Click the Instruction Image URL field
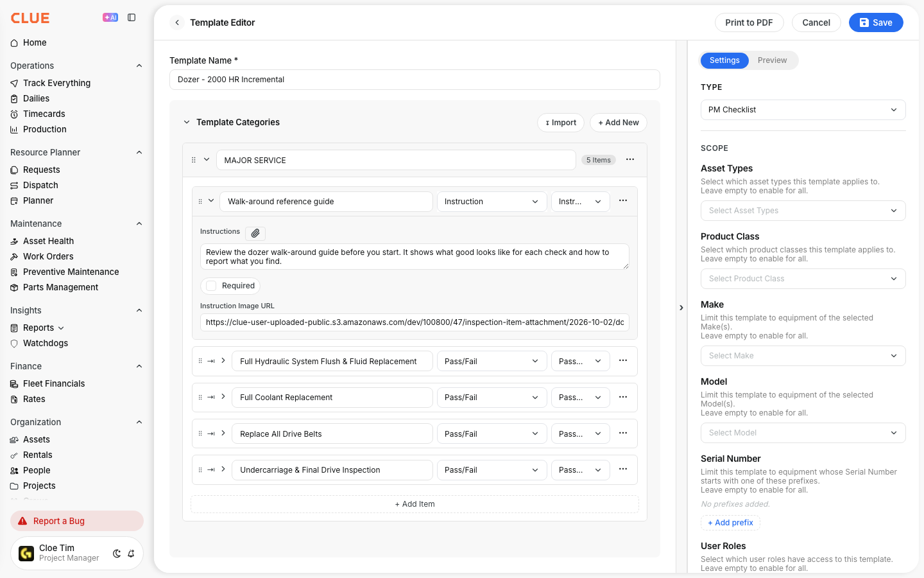Viewport: 924px width, 578px height. coord(415,322)
